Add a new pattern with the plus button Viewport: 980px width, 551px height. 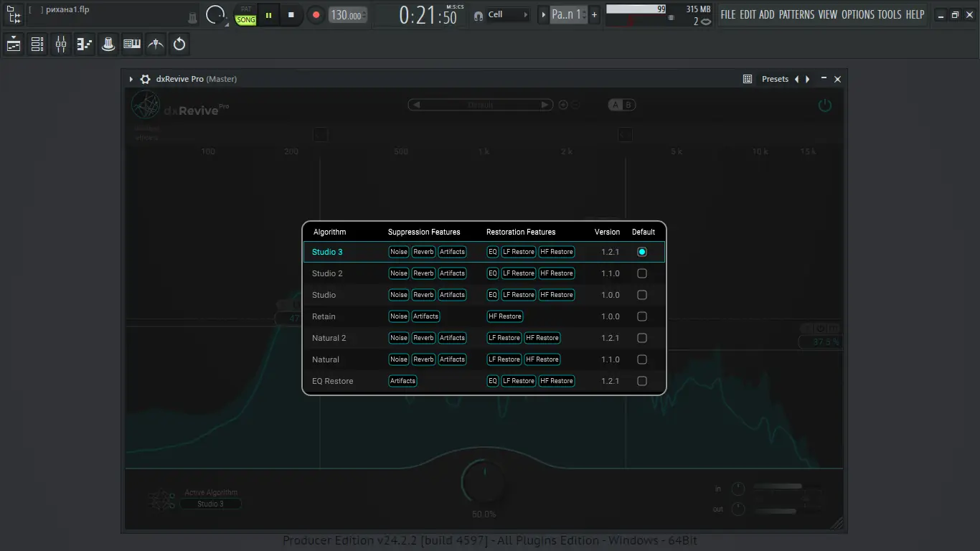(x=594, y=14)
